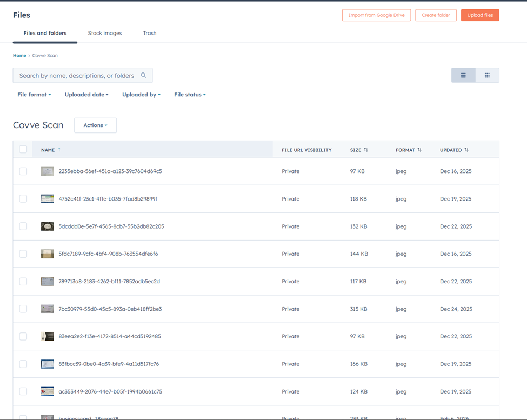Open thumbnail of file 5dcddd0e-5e7f-4565-8cb7
Screen dimensions: 527x420
pyautogui.click(x=48, y=226)
